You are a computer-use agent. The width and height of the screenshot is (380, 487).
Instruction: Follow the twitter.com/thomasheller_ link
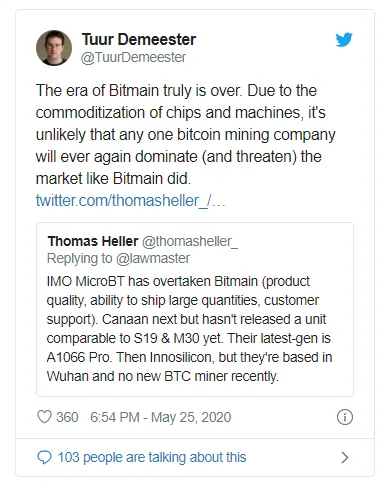131,201
